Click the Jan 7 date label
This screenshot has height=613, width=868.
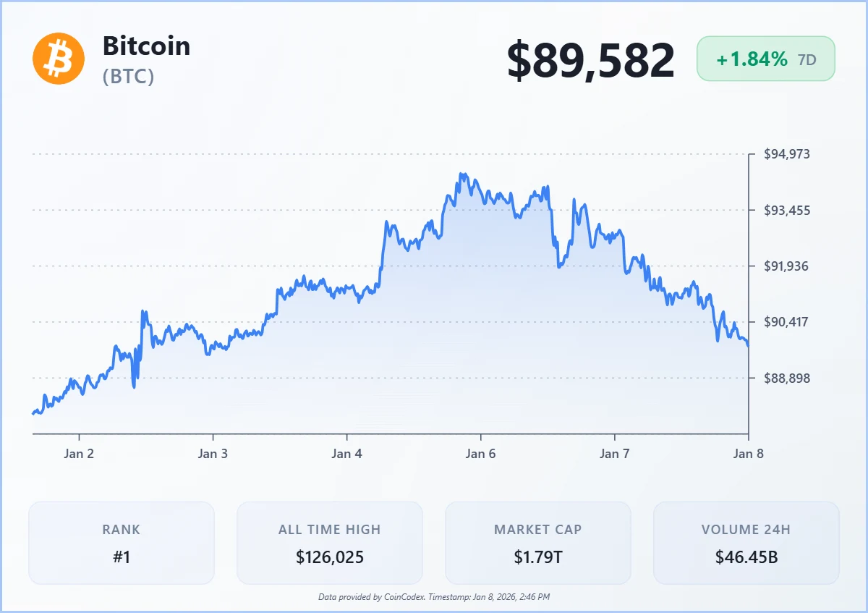[x=614, y=454]
